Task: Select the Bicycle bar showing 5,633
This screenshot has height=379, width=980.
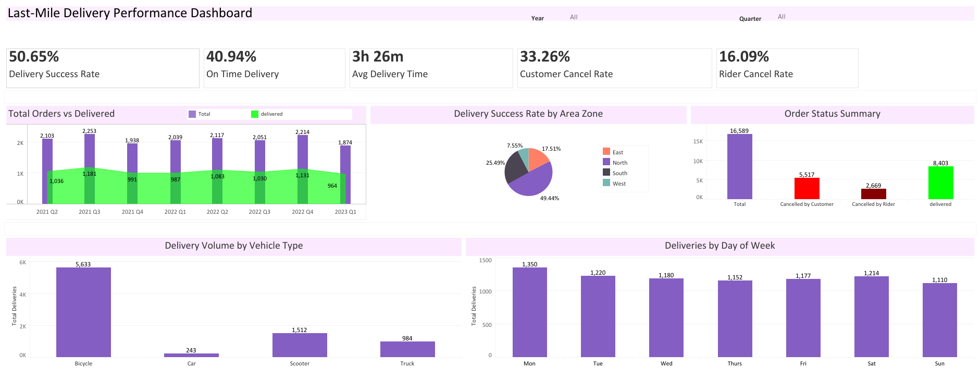Action: tap(83, 312)
